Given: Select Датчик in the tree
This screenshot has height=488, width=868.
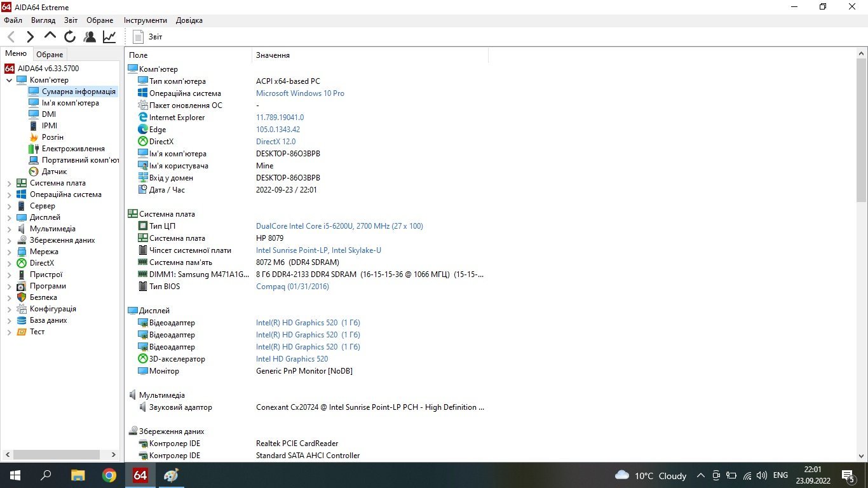Looking at the screenshot, I should pyautogui.click(x=54, y=172).
